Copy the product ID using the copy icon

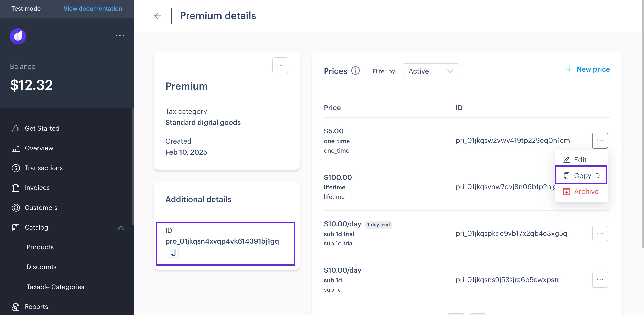(x=173, y=252)
